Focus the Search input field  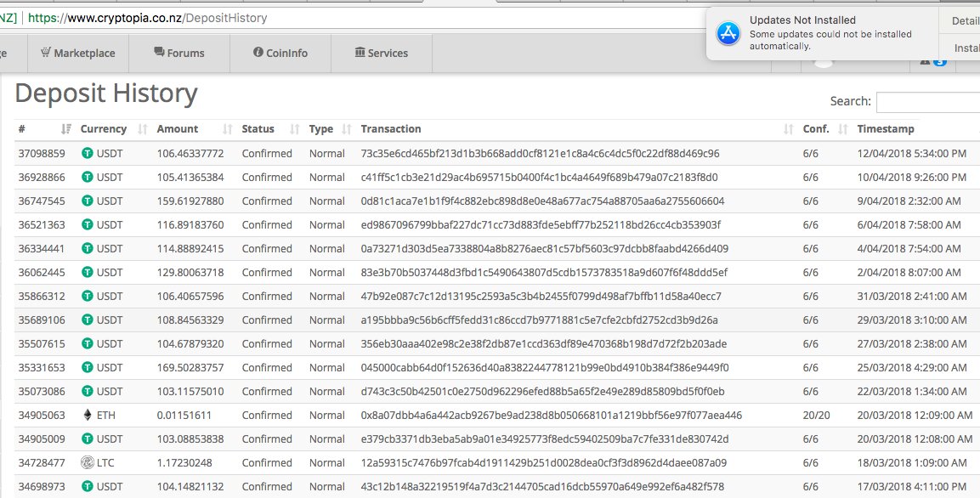pos(928,102)
